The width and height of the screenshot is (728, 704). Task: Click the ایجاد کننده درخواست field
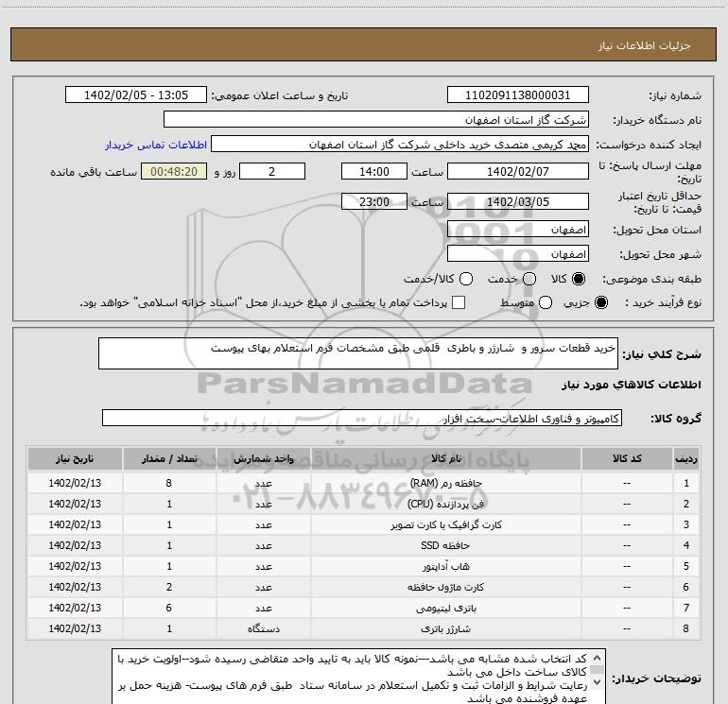point(400,145)
